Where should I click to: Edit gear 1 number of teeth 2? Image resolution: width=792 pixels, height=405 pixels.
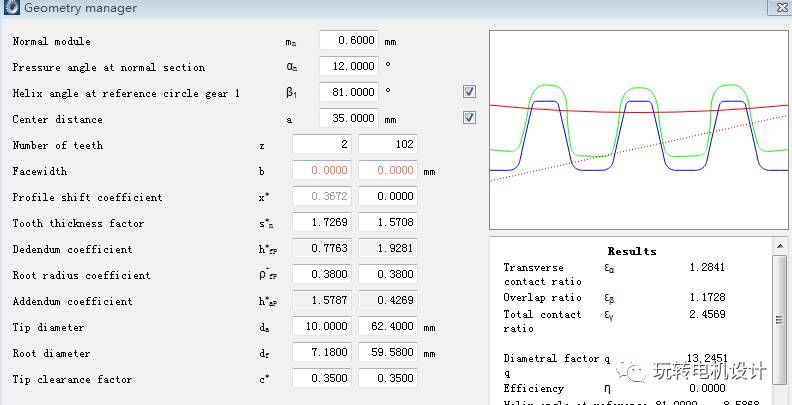322,144
